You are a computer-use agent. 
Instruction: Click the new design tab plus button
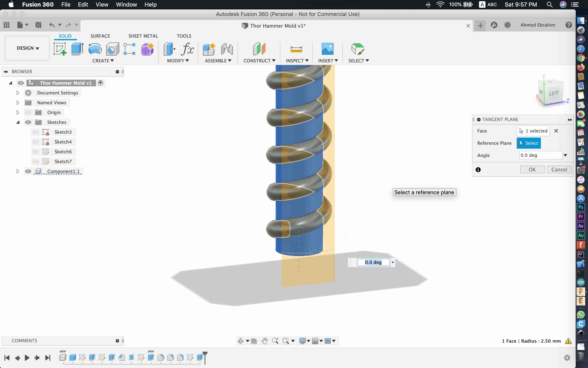pyautogui.click(x=480, y=26)
